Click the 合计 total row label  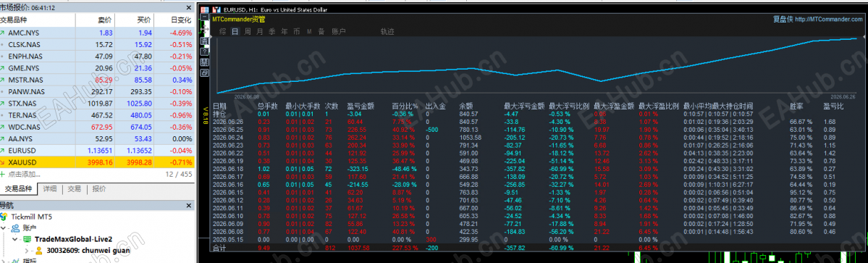(x=219, y=248)
